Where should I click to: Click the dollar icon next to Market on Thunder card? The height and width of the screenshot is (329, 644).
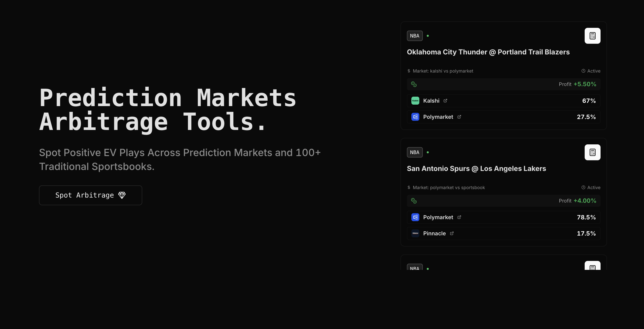pos(408,71)
